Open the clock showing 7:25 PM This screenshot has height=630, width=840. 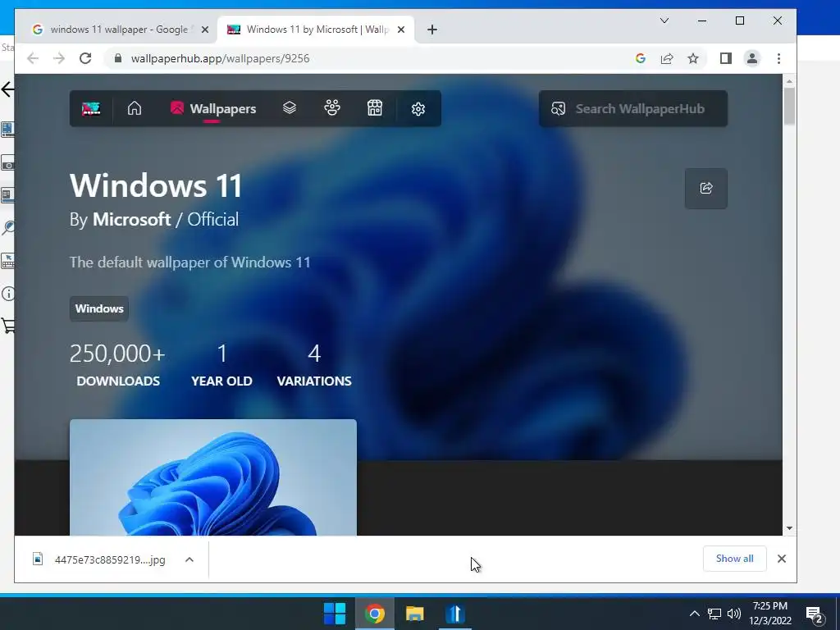pos(770,614)
